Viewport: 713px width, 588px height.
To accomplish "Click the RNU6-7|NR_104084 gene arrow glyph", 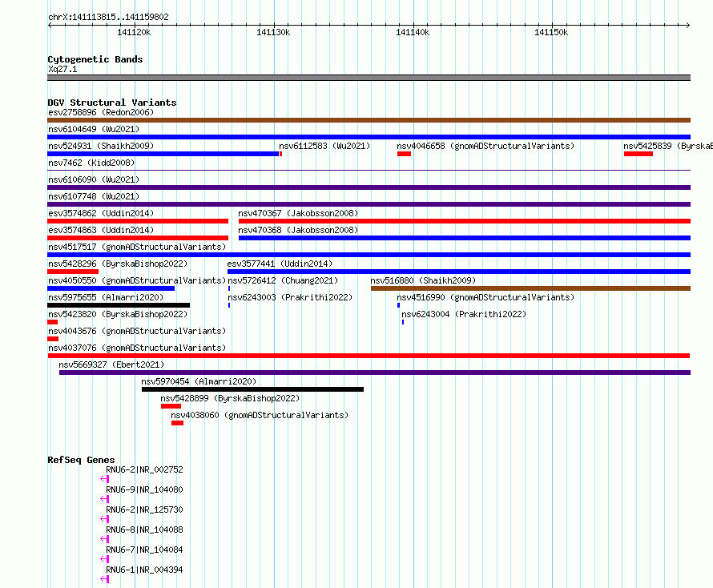I will click(105, 559).
